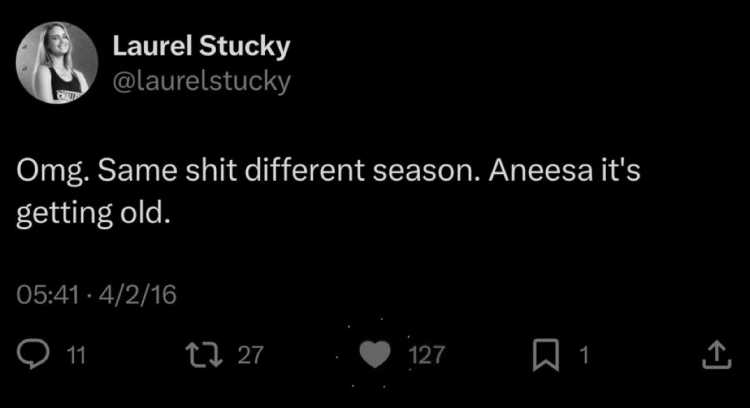Click the word season in the tweet
750x408 pixels.
[x=423, y=171]
